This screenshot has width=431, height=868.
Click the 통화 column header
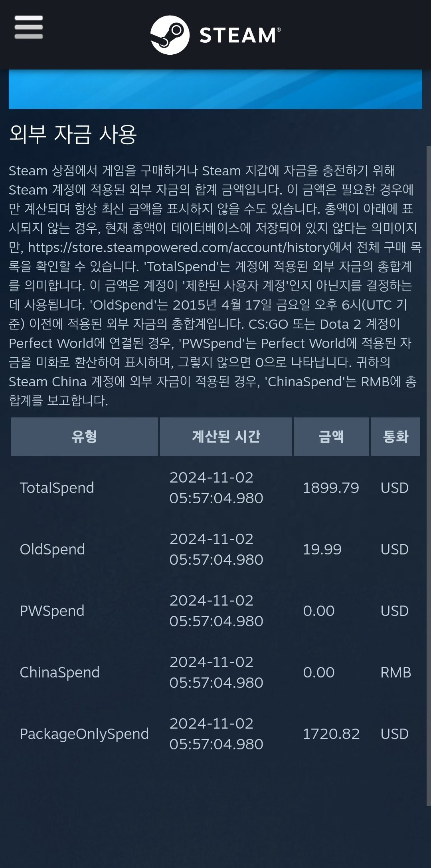pyautogui.click(x=395, y=437)
